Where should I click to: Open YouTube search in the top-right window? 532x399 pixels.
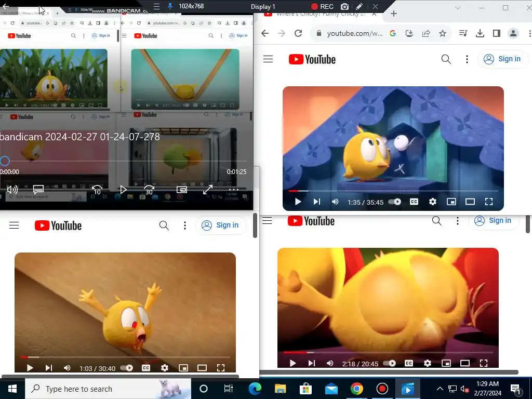click(x=446, y=59)
